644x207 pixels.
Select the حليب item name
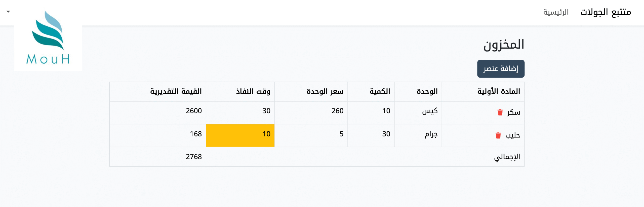pyautogui.click(x=512, y=135)
